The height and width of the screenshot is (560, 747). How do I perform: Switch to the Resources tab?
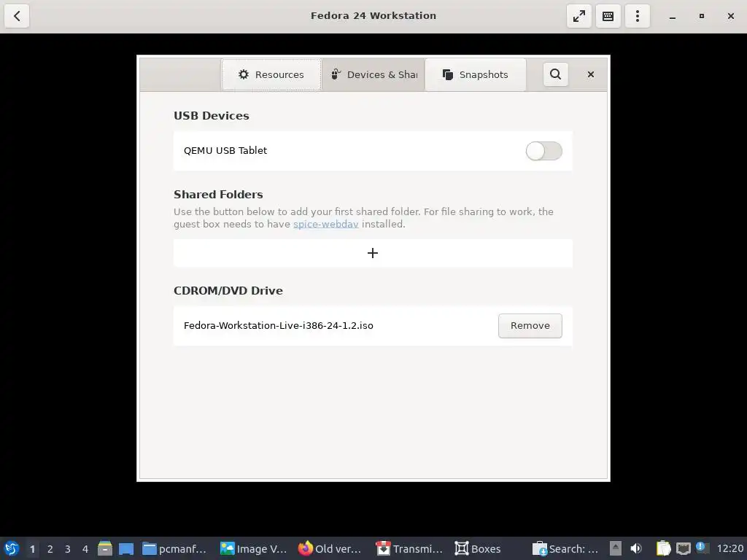[x=271, y=75]
